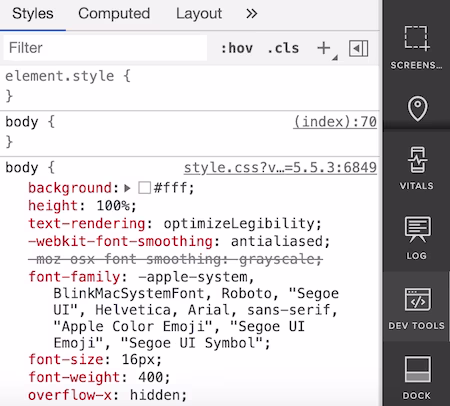Focus the Filter styles input field
This screenshot has height=406, width=450.
coord(105,48)
